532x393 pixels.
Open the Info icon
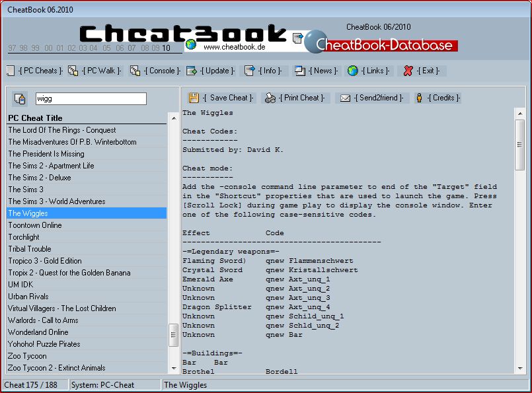[249, 71]
